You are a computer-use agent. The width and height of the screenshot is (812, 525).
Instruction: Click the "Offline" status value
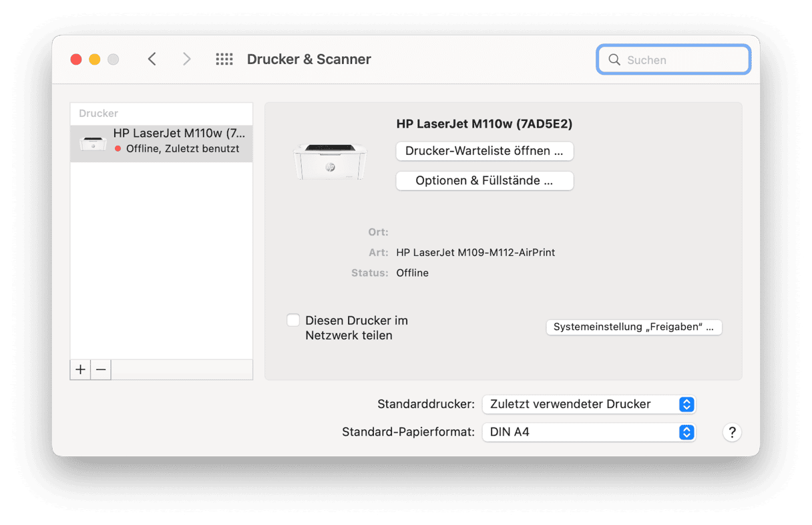coord(413,273)
